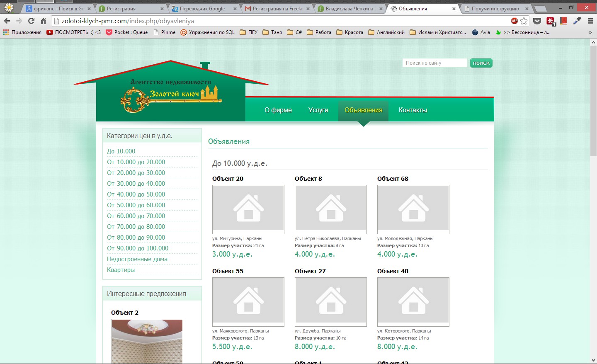
Task: Open the Avia bookmark
Action: [481, 32]
